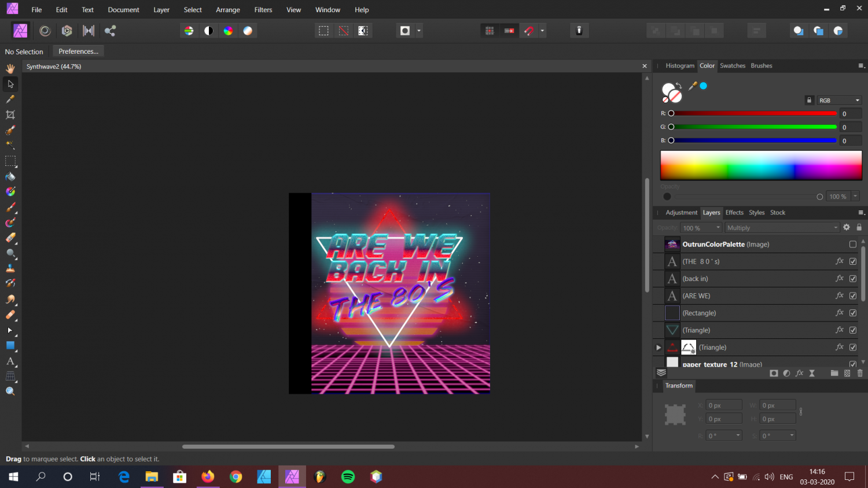Open a new layer group via the folder icon

pos(834,373)
